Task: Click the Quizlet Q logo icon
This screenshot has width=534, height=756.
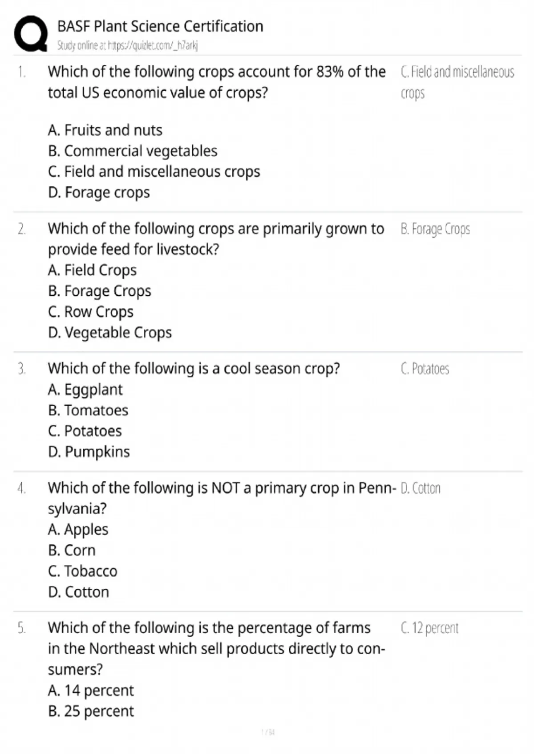Action: [31, 34]
